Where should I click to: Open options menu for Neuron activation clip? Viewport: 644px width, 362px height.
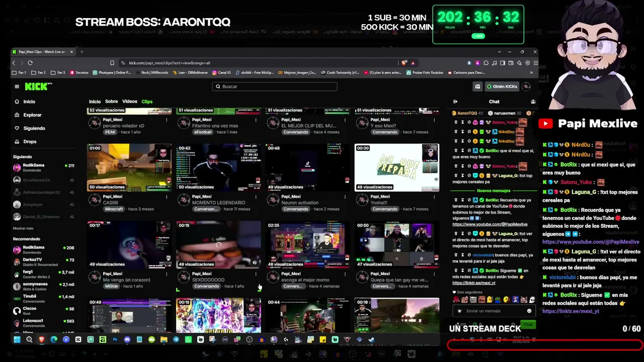point(345,197)
